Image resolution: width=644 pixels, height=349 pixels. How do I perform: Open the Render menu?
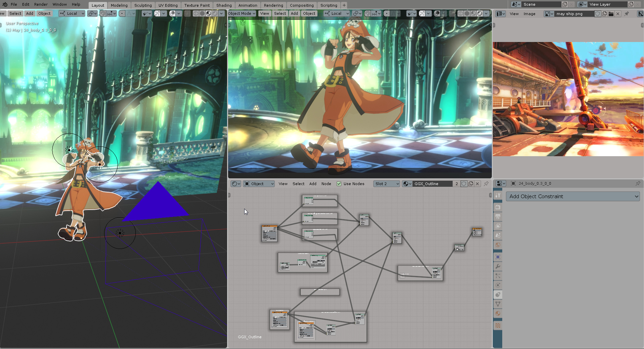(41, 4)
